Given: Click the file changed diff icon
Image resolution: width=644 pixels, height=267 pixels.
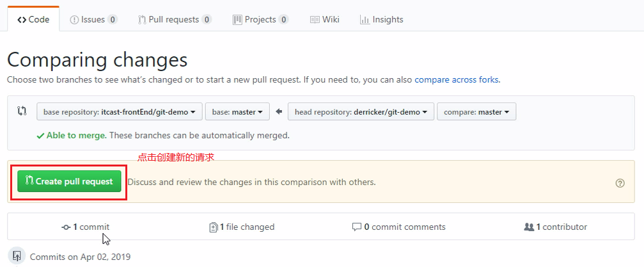Looking at the screenshot, I should pos(214,227).
